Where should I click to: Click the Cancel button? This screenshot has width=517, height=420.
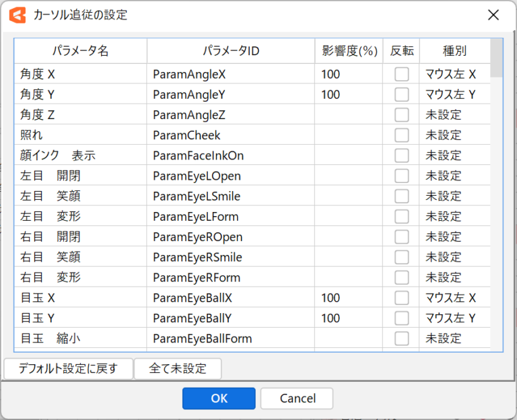coord(297,398)
